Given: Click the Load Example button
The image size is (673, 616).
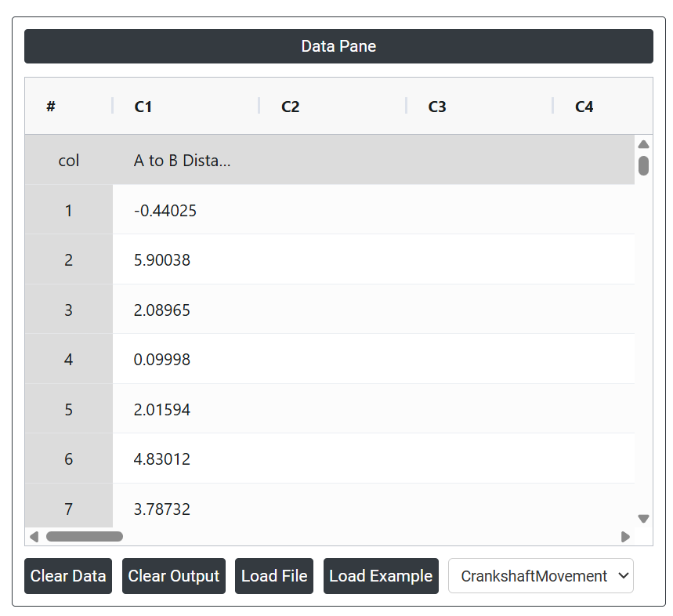Looking at the screenshot, I should 380,576.
